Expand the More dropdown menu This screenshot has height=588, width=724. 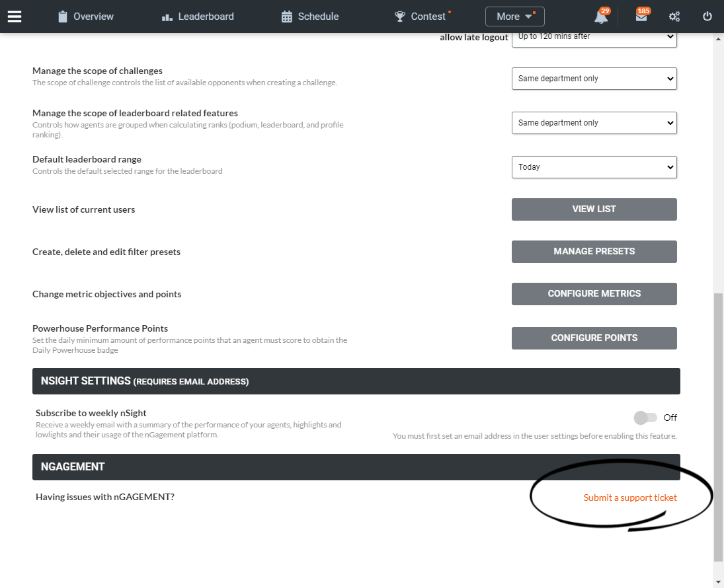coord(515,17)
